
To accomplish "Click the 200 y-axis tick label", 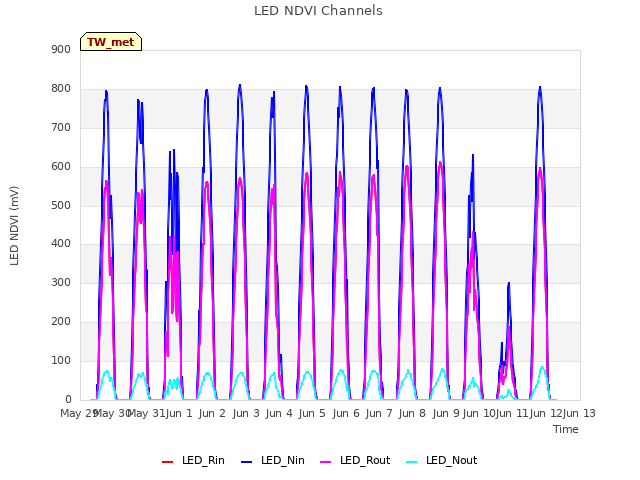I will [61, 322].
